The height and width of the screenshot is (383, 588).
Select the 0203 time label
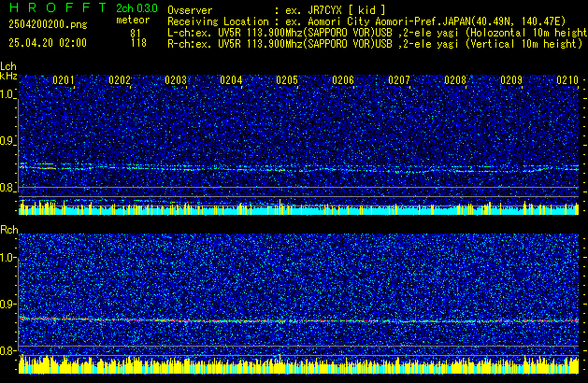point(176,80)
